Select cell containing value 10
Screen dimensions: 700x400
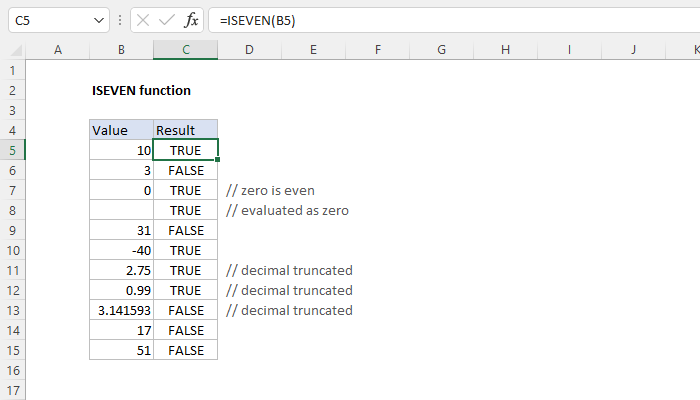[121, 150]
